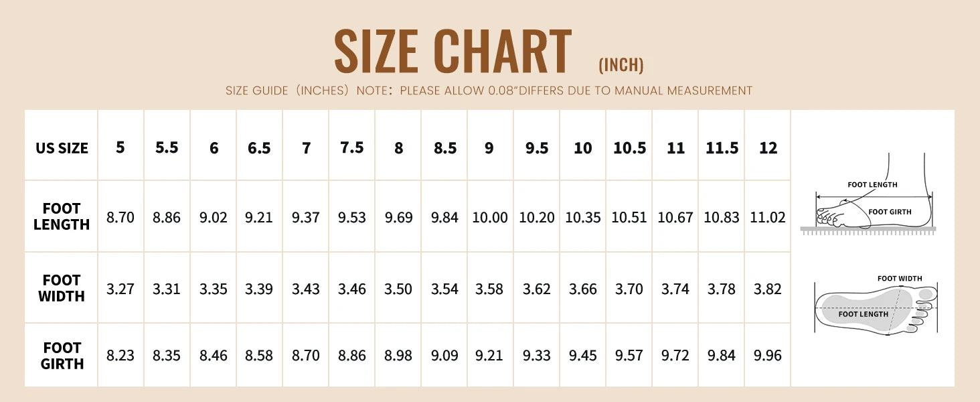
Task: Click foot width value 3.50
Action: pyautogui.click(x=398, y=289)
